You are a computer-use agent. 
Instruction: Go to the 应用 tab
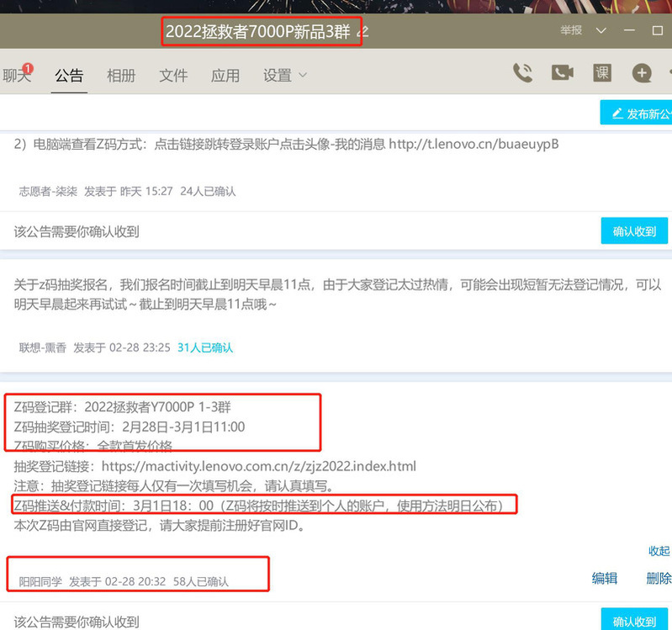[x=225, y=76]
